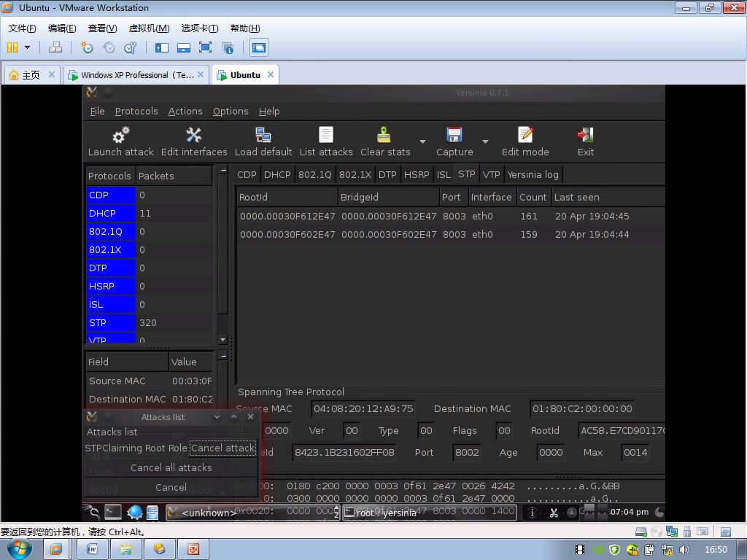Screen dimensions: 747x560
Task: Click the VMware console view icon
Action: 259,47
